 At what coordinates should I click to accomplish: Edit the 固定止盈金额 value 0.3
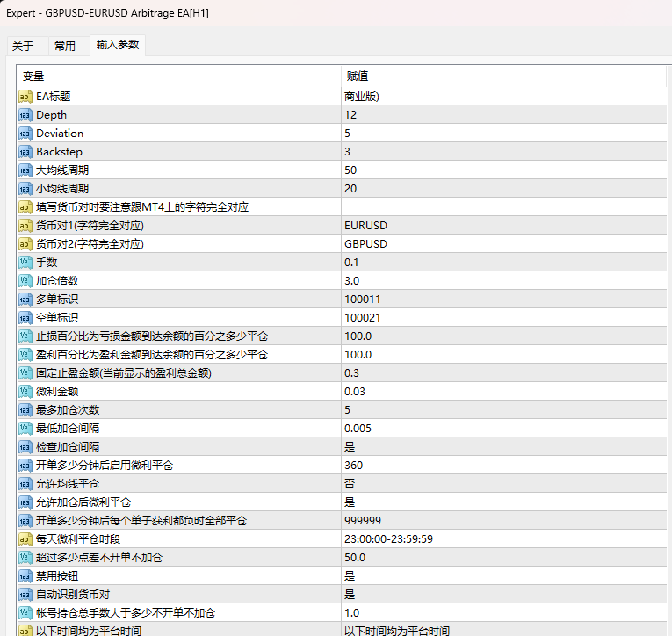point(504,372)
